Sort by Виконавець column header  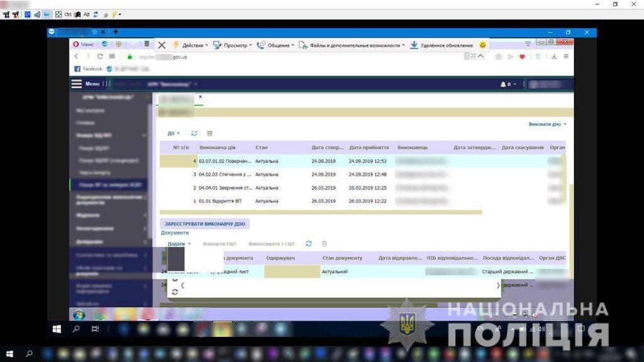coord(413,147)
